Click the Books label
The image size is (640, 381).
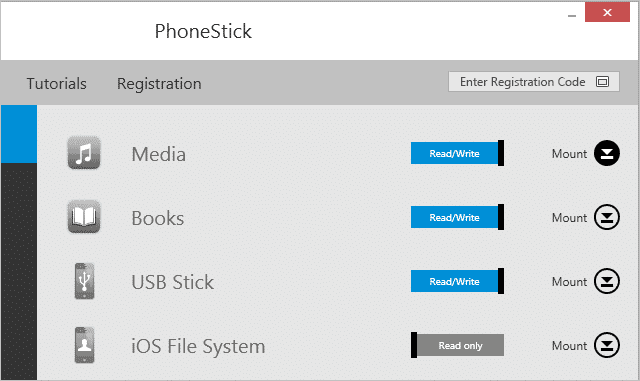[158, 218]
